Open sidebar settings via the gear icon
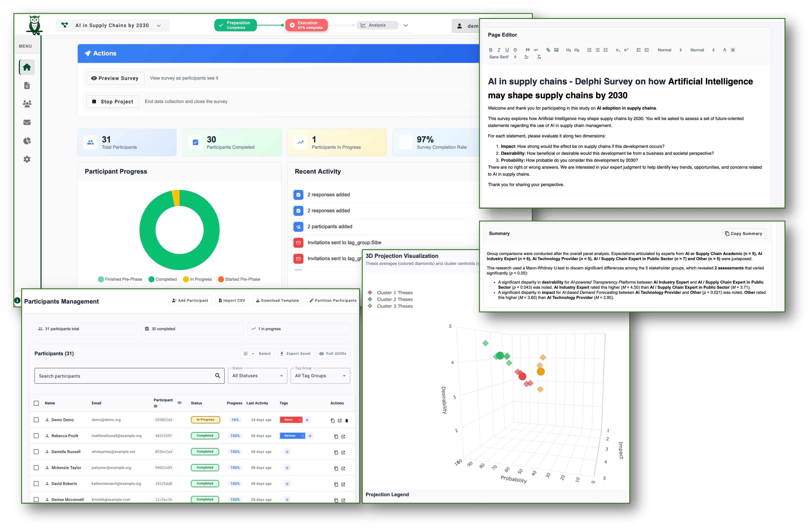The height and width of the screenshot is (530, 812). (x=27, y=159)
